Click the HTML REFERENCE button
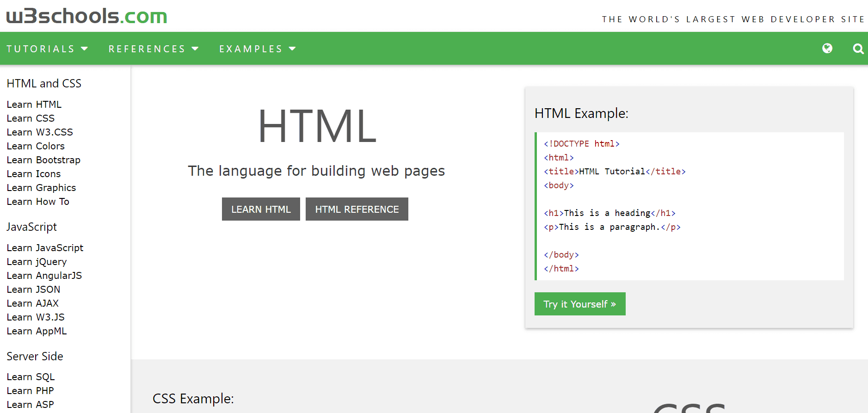The height and width of the screenshot is (413, 868). 357,209
